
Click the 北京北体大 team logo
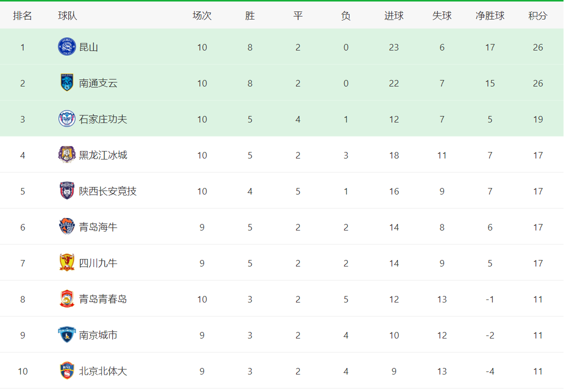(x=66, y=371)
